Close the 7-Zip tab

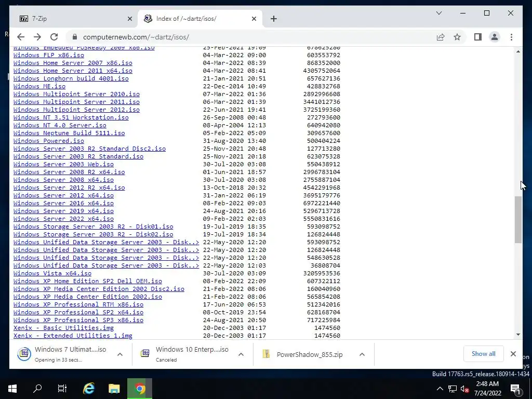click(x=129, y=19)
